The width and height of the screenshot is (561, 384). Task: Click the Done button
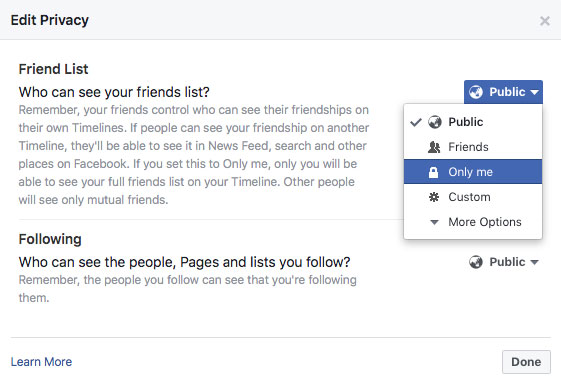click(526, 362)
